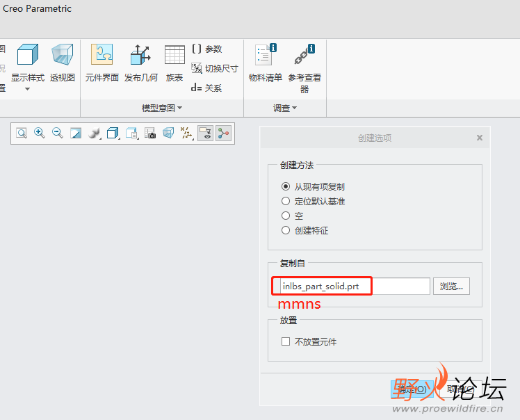Screen dimensions: 520x420
Task: Toggle the 透视图 perspective view
Action: tap(63, 63)
